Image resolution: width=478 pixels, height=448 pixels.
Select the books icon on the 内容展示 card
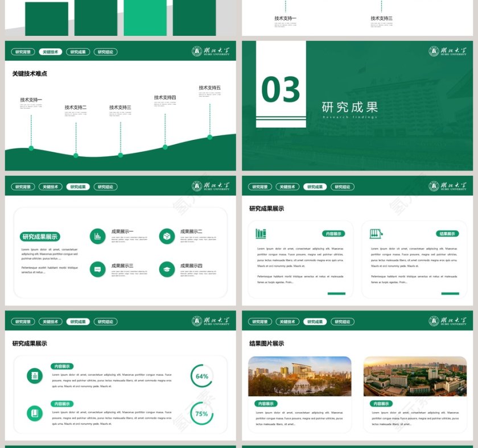coord(260,233)
